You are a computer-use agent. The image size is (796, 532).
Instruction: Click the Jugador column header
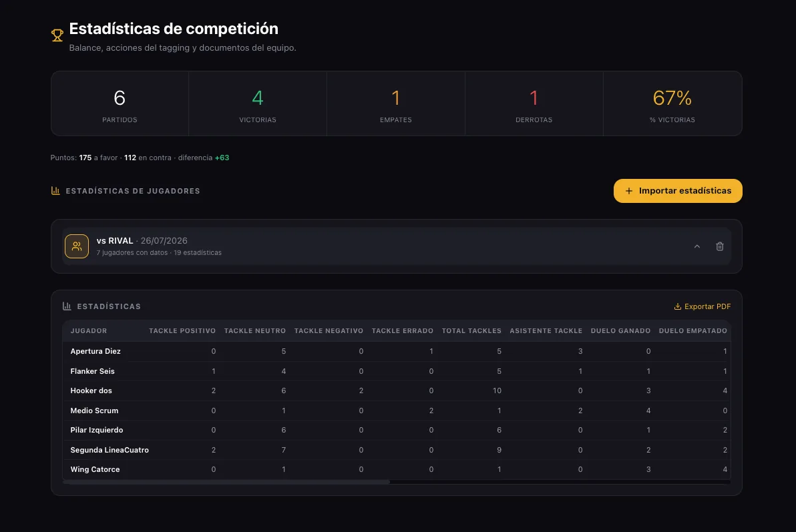89,330
